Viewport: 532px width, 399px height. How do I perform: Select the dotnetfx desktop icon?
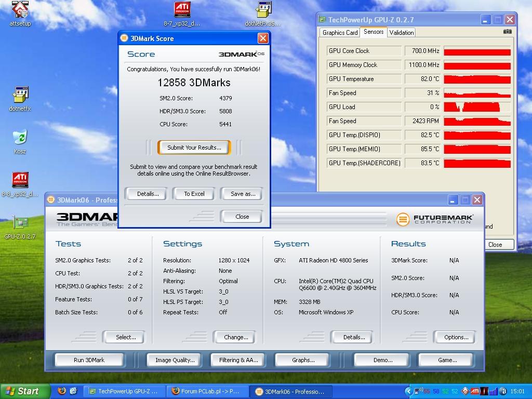(20, 95)
